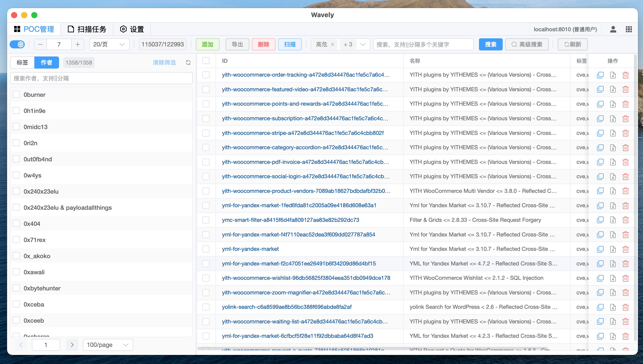
Task: Remove the 高危 severity tag
Action: click(333, 44)
